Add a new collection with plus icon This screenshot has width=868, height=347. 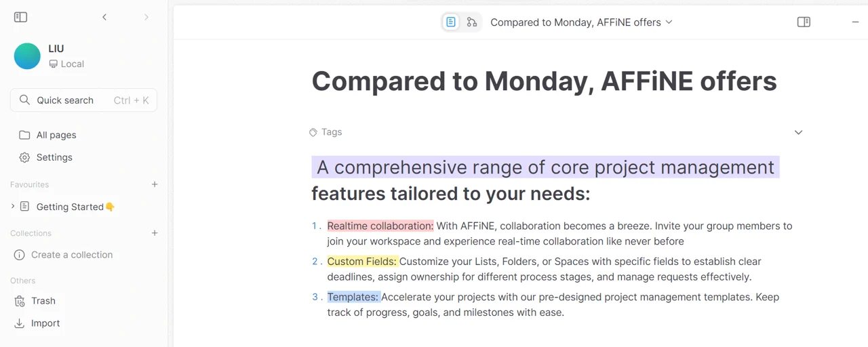[155, 233]
